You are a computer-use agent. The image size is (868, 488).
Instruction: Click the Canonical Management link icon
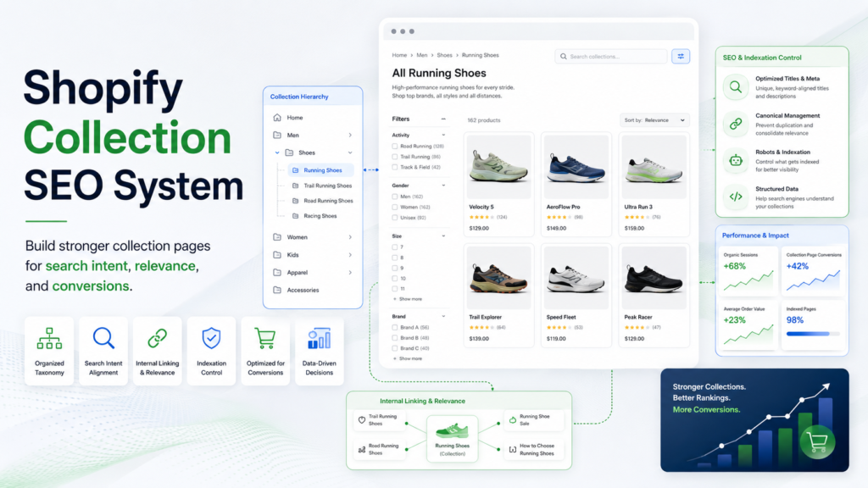coord(736,124)
